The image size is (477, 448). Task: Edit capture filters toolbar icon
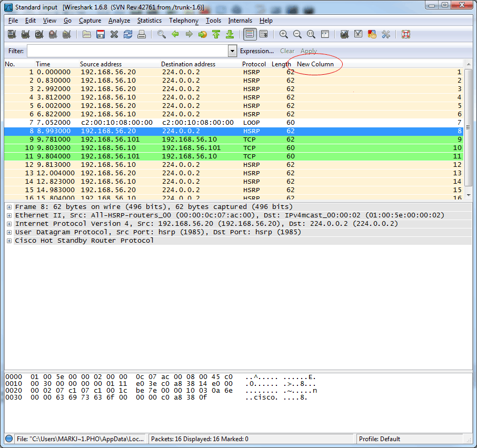pos(345,34)
